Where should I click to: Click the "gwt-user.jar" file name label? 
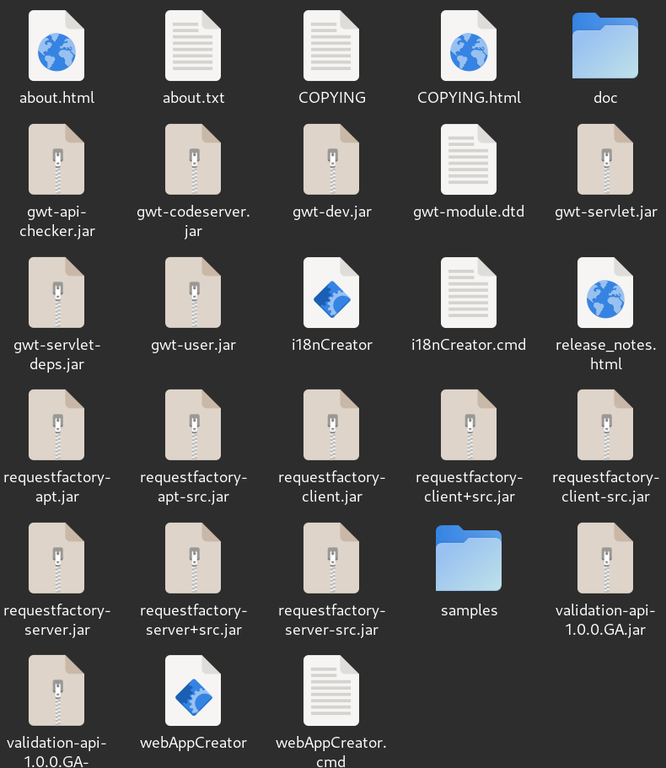pos(193,345)
